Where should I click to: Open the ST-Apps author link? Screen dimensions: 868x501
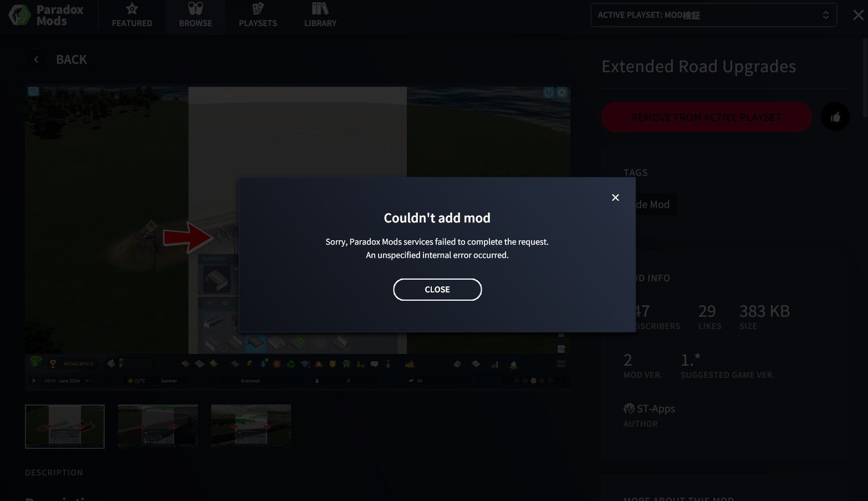[x=655, y=409]
